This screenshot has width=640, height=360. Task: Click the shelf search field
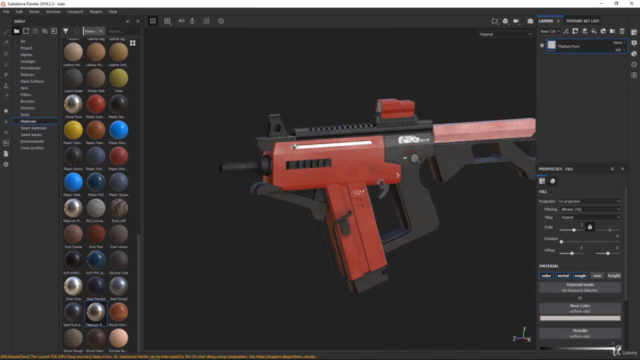[x=123, y=31]
